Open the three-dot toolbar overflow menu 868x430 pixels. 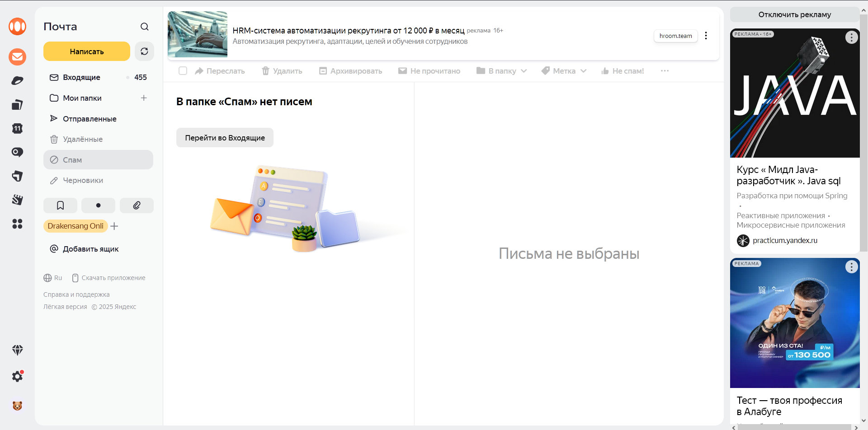pos(665,71)
